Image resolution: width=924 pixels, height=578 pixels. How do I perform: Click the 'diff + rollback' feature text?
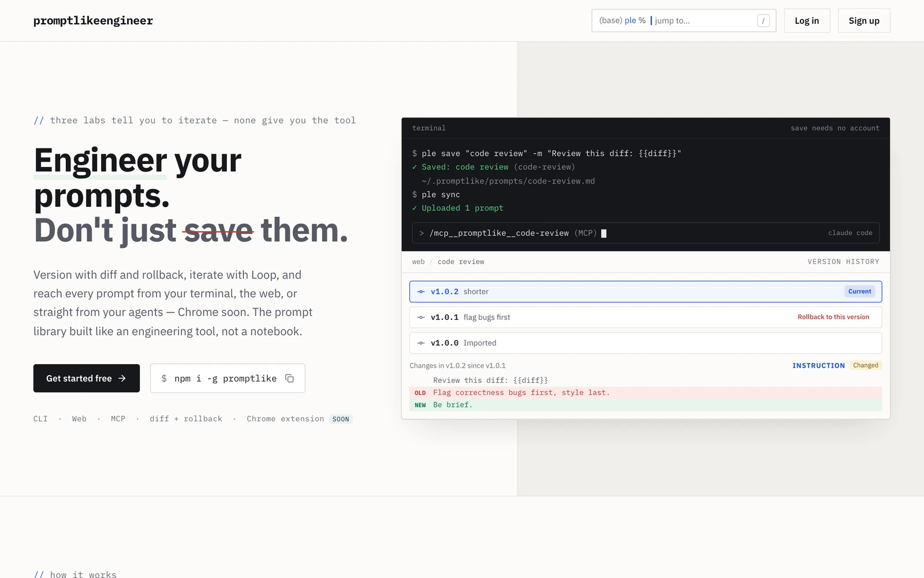click(186, 419)
